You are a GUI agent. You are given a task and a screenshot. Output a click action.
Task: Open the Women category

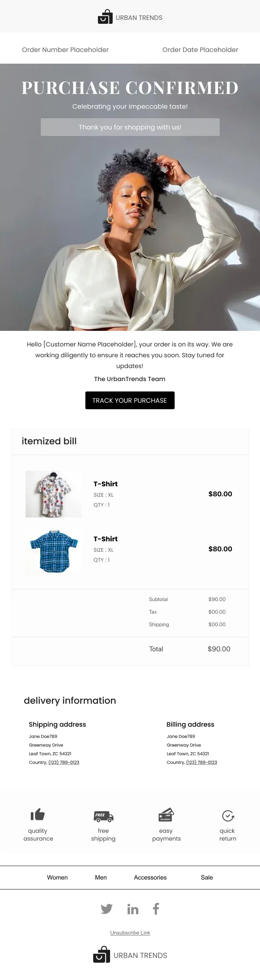pyautogui.click(x=58, y=877)
